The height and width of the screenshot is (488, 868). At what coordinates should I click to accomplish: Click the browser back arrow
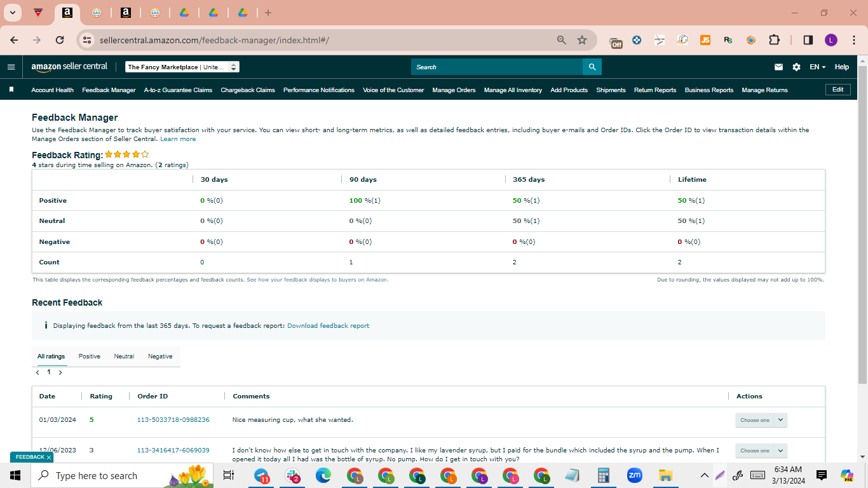[x=15, y=40]
